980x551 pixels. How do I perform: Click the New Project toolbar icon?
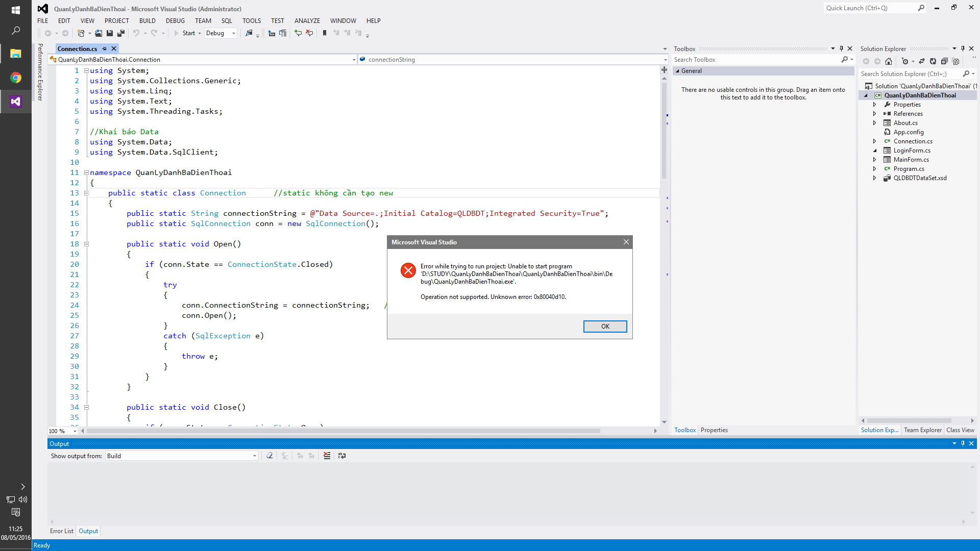coord(81,33)
